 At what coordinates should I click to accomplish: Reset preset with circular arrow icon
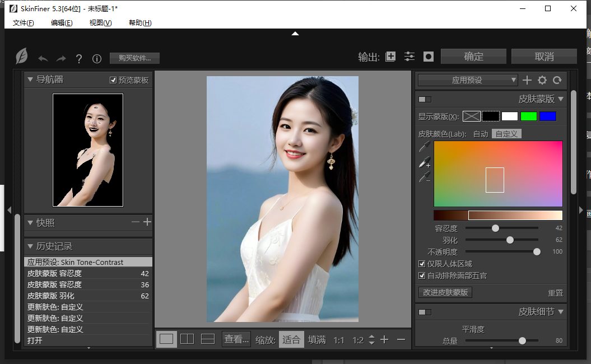[557, 80]
